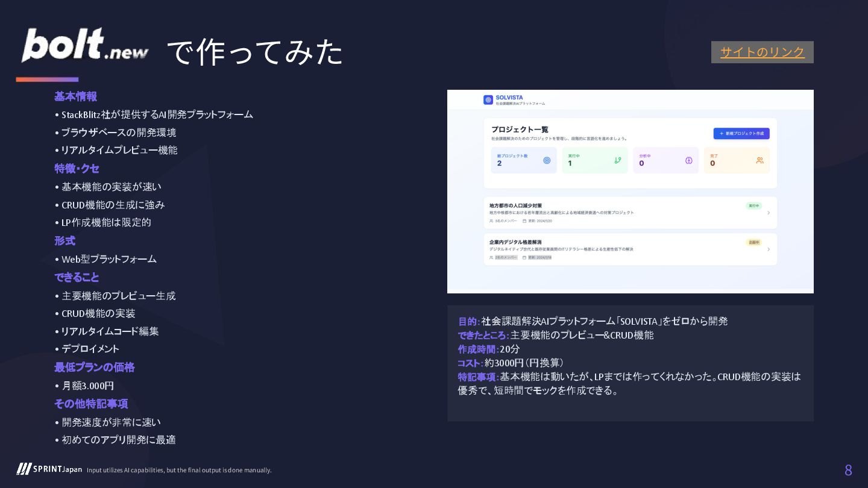The height and width of the screenshot is (488, 868).
Task: Click the できること heading
Action: click(x=77, y=277)
